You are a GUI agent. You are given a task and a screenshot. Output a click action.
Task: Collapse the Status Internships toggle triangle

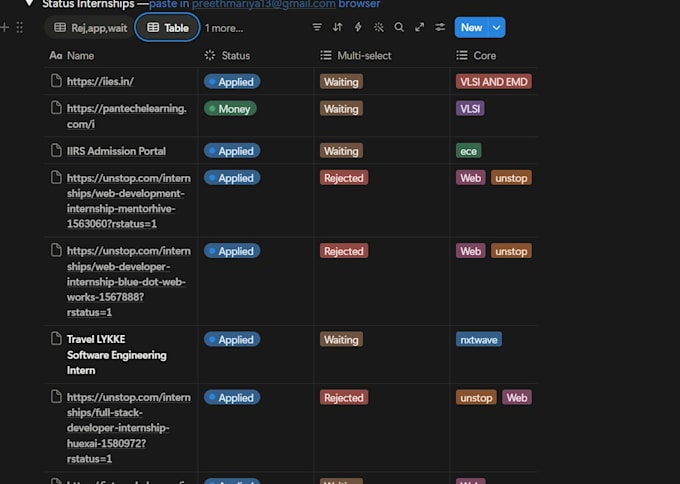29,4
